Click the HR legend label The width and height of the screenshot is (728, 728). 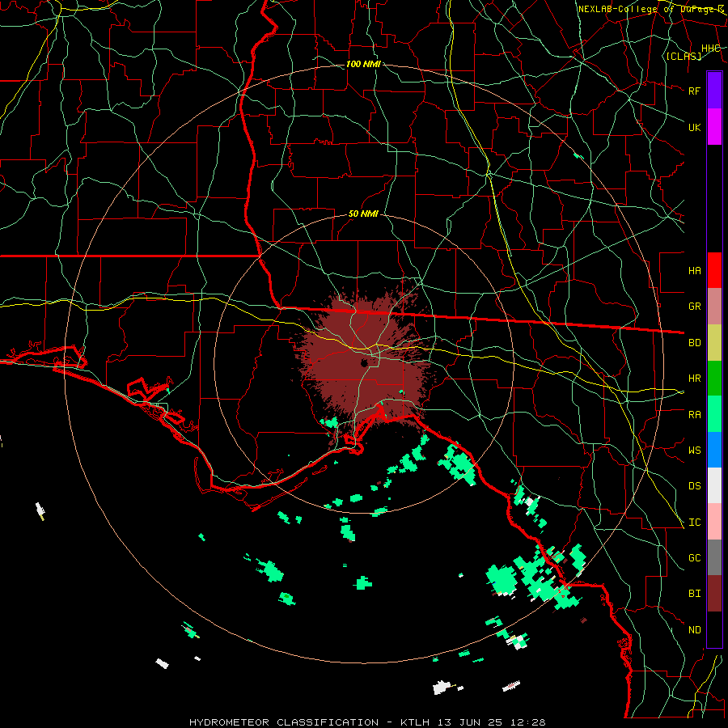pyautogui.click(x=694, y=379)
